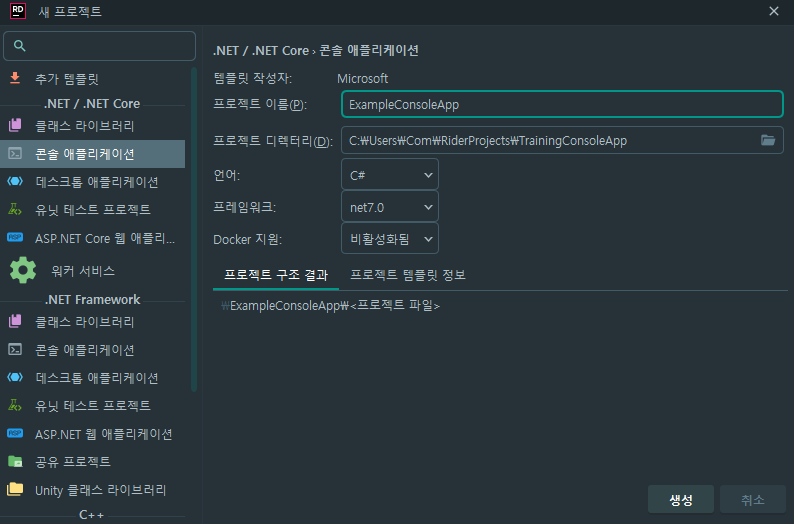The width and height of the screenshot is (794, 524).
Task: Click the Unity 클래스 라이브러리 folder icon
Action: point(15,489)
